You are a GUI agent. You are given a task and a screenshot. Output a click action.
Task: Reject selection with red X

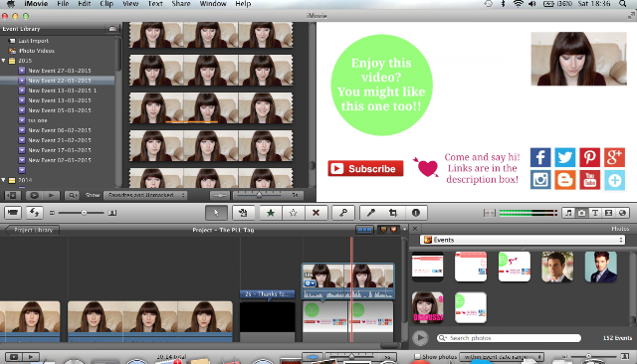pyautogui.click(x=316, y=213)
